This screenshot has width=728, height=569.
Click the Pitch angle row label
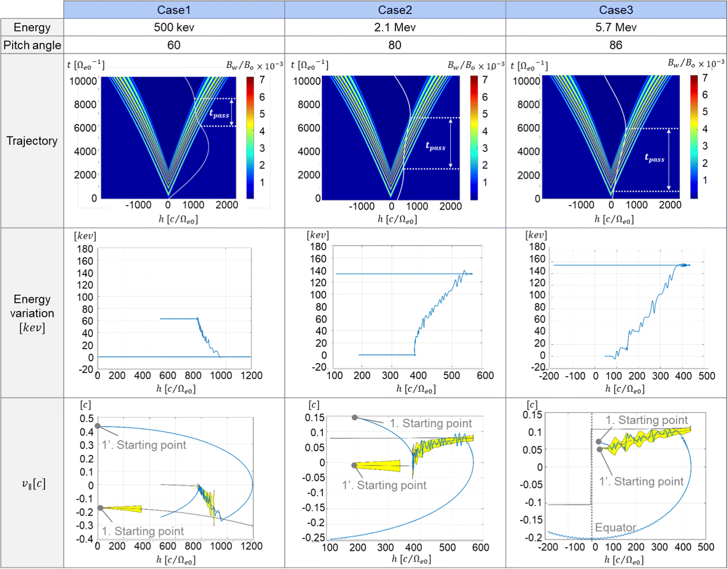[x=32, y=45]
